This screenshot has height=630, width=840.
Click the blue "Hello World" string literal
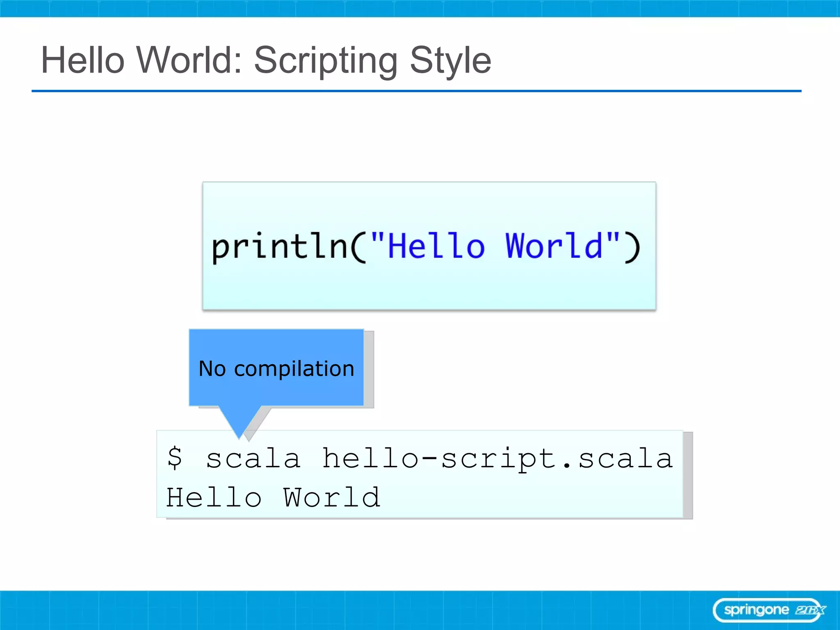[x=495, y=245]
